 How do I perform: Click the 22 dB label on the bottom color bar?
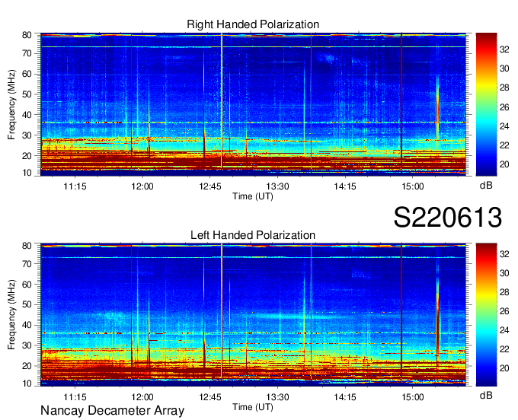tap(504, 349)
